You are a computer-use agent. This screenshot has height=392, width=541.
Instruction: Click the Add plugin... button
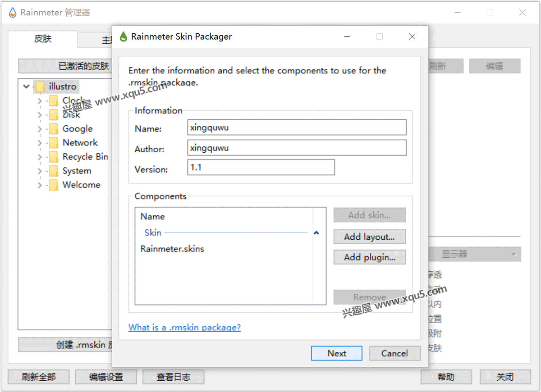tap(370, 257)
